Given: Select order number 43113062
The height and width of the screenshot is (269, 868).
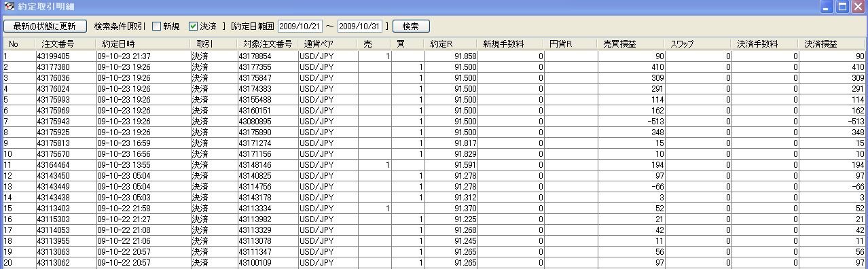Looking at the screenshot, I should [x=54, y=263].
